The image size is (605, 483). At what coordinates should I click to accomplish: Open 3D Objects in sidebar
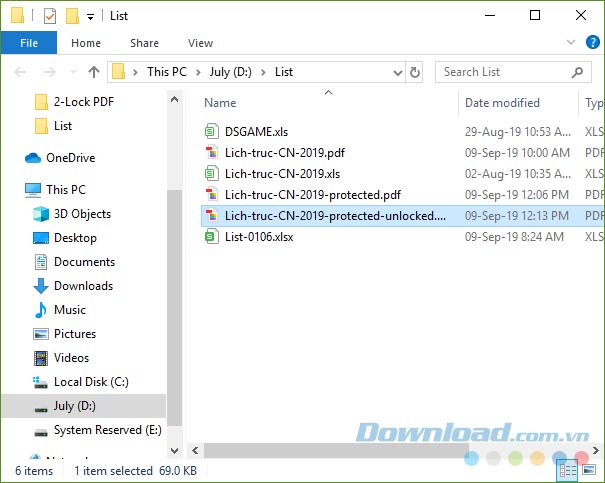pyautogui.click(x=72, y=214)
